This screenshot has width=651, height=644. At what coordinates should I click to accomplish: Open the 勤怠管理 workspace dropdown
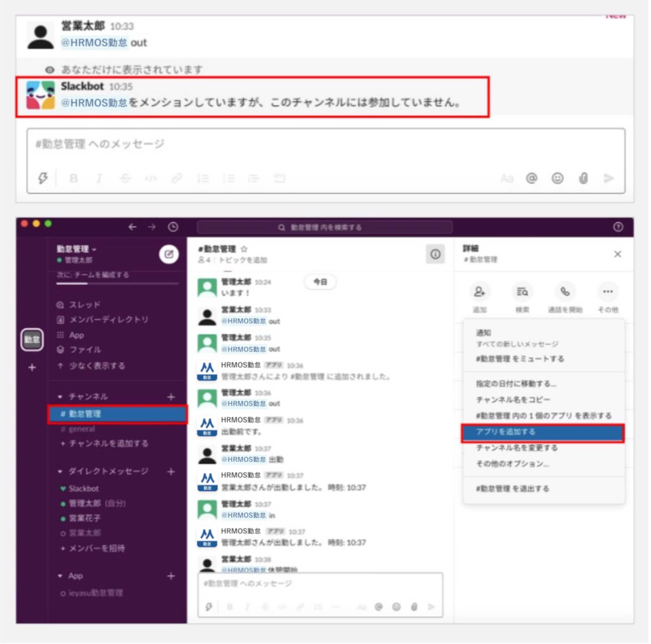tap(76, 249)
